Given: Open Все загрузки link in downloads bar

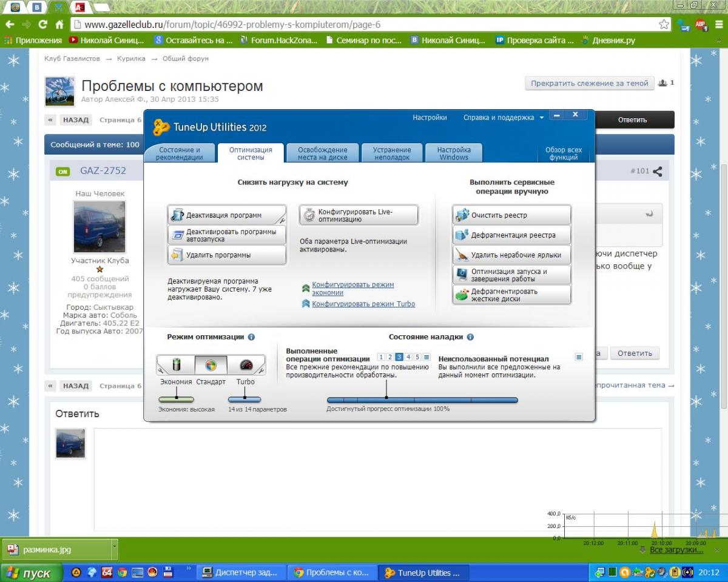Looking at the screenshot, I should (x=676, y=550).
